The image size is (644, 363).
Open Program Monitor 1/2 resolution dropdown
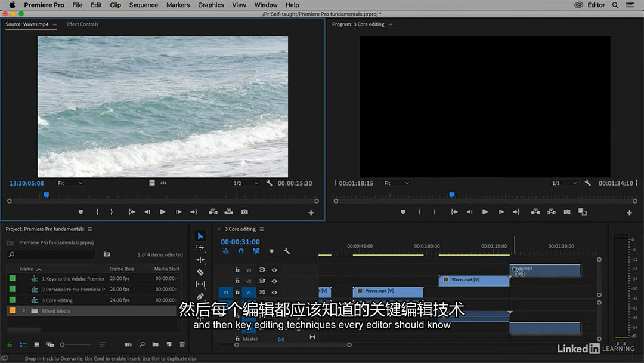(x=564, y=183)
